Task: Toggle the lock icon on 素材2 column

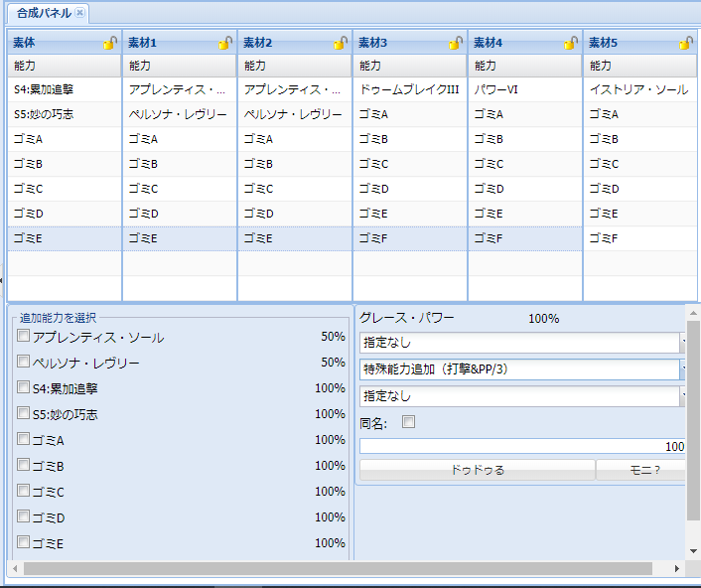Action: (x=341, y=43)
